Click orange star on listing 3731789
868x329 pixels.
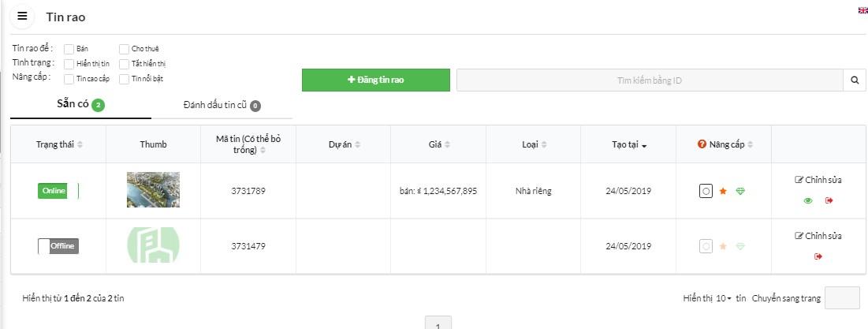[x=723, y=191]
